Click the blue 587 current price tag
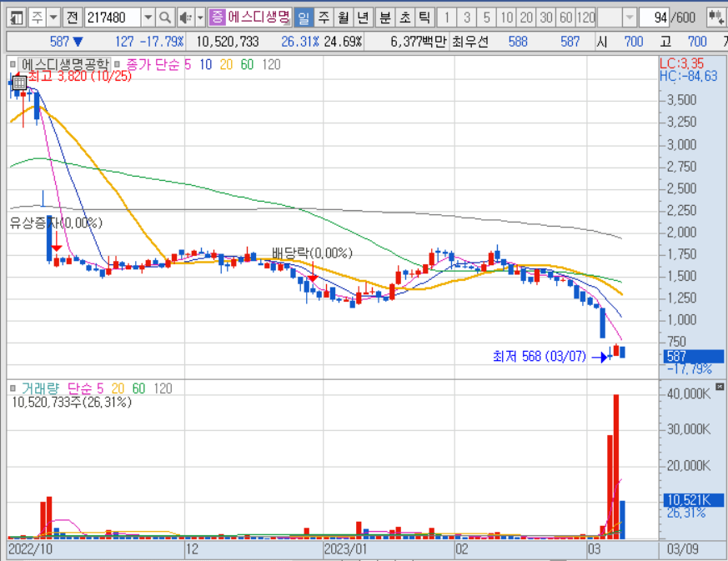Viewport: 728px width, 561px height. click(694, 357)
